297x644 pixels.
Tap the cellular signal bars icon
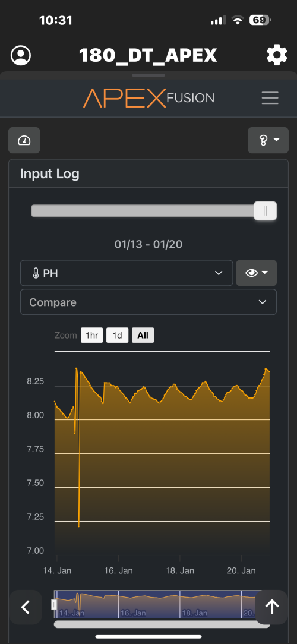pyautogui.click(x=218, y=20)
